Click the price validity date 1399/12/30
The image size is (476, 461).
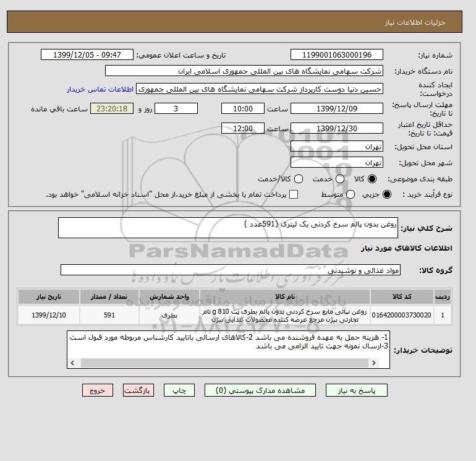coord(337,128)
